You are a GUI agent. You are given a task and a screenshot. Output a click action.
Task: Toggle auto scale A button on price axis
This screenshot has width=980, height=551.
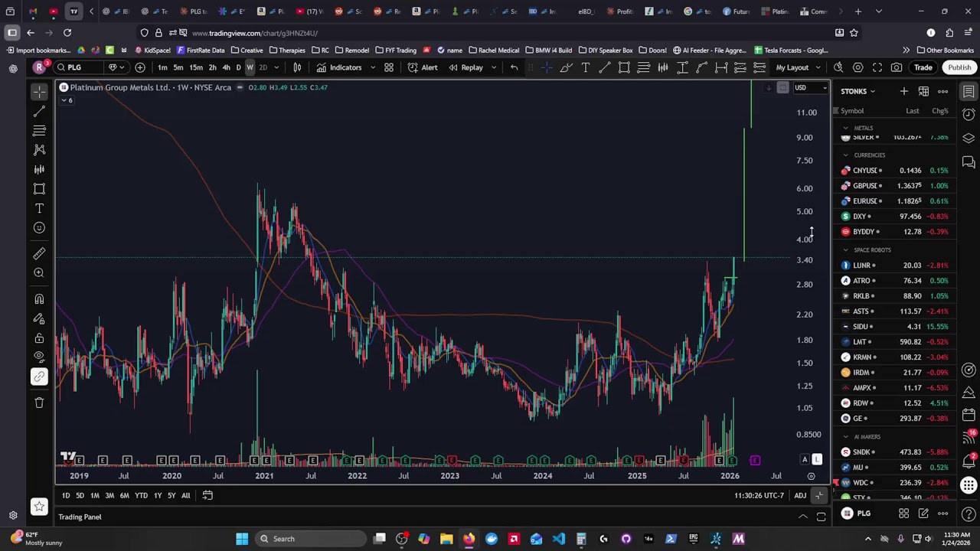point(805,459)
